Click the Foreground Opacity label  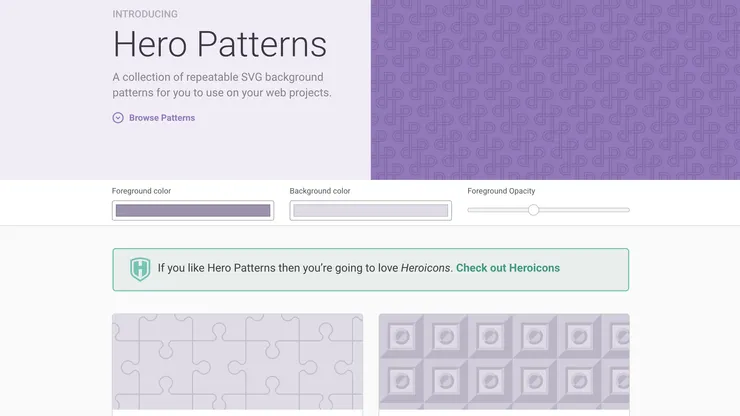click(501, 191)
